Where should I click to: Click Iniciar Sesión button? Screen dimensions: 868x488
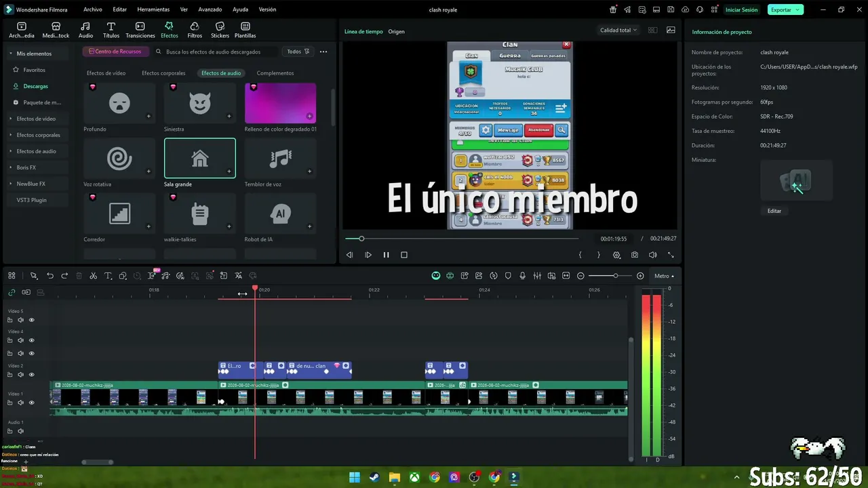click(x=741, y=9)
